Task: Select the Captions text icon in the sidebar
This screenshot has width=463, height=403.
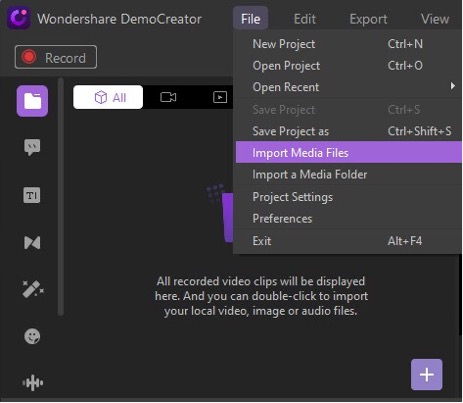Action: [32, 195]
